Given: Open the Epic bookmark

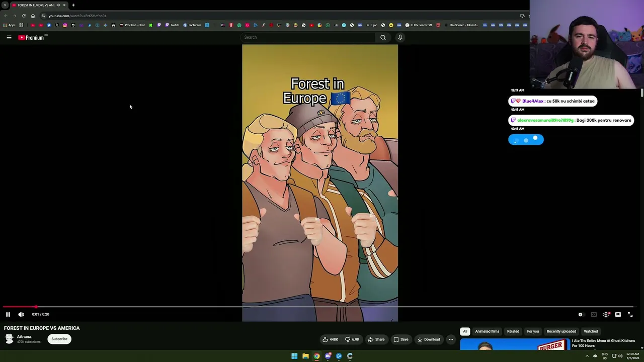Looking at the screenshot, I should point(372,25).
